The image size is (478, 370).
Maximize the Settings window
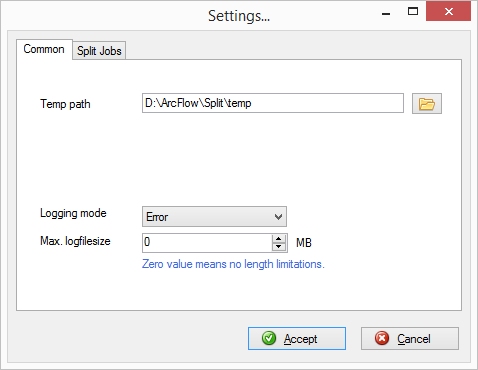(x=413, y=11)
